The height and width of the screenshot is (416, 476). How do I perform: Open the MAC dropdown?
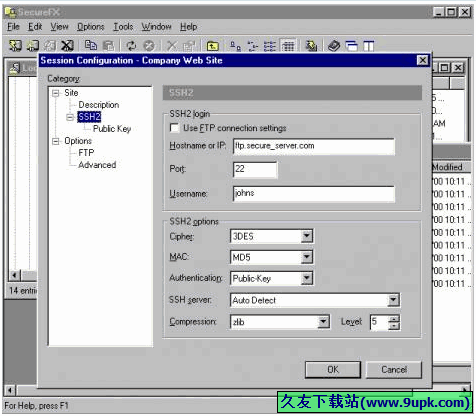tap(307, 257)
